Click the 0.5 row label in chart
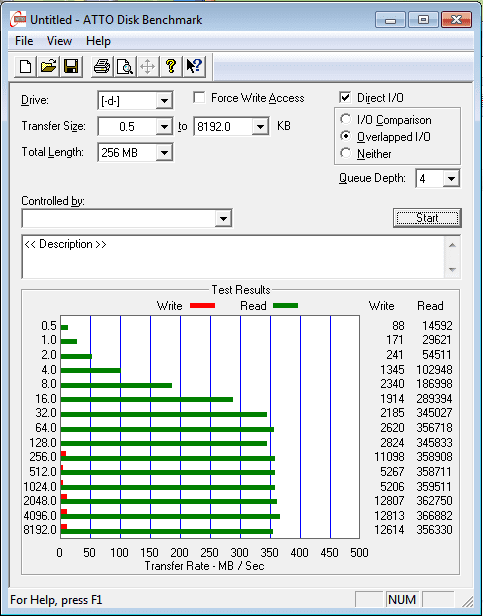The image size is (483, 616). [x=49, y=326]
